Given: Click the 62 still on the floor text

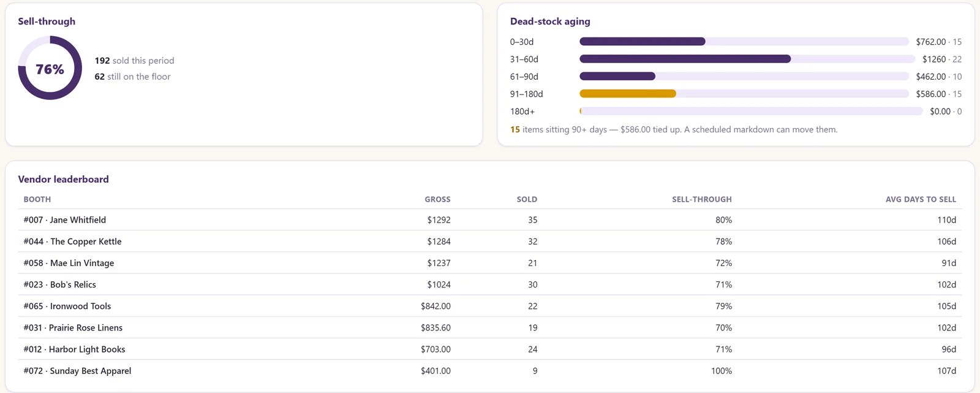Looking at the screenshot, I should point(132,77).
